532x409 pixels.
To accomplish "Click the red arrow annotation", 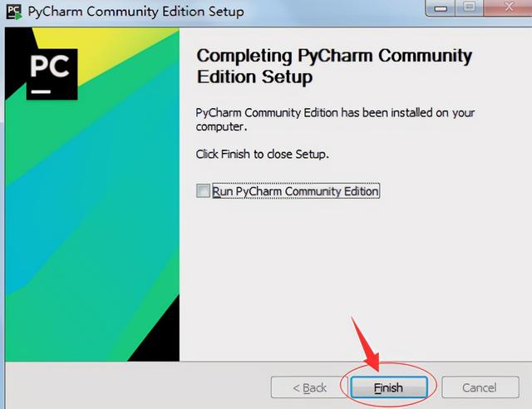I will coord(366,344).
